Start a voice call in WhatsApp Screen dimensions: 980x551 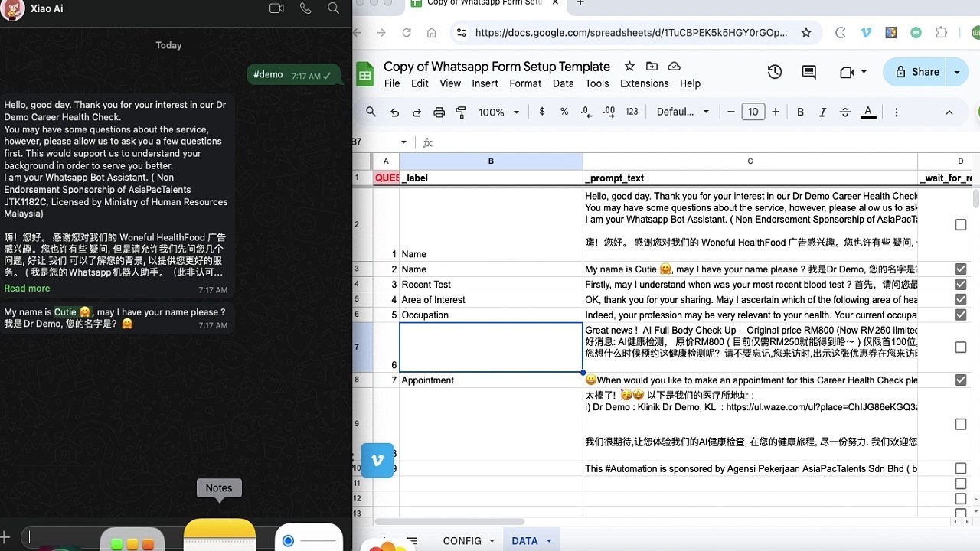point(305,8)
